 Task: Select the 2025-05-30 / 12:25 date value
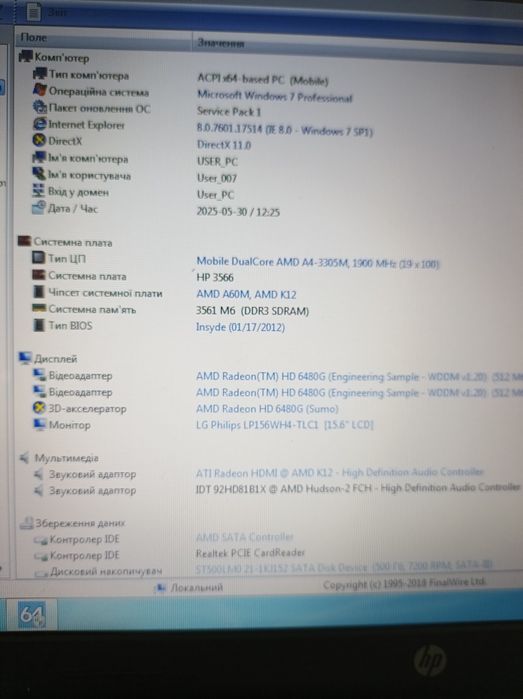click(238, 212)
